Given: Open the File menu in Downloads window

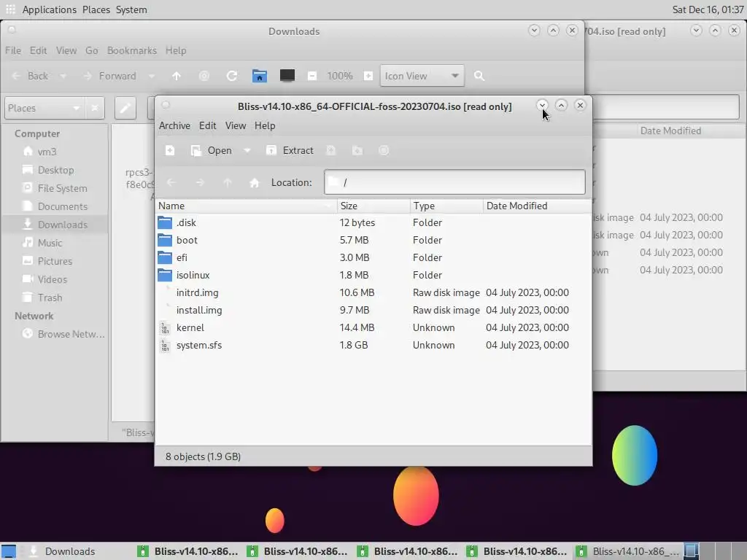Looking at the screenshot, I should click(13, 50).
